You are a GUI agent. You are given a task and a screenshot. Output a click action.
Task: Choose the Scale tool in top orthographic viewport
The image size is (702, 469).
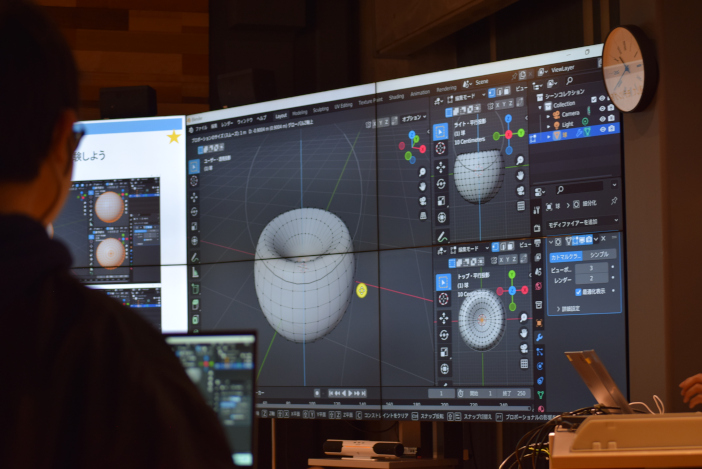[444, 352]
